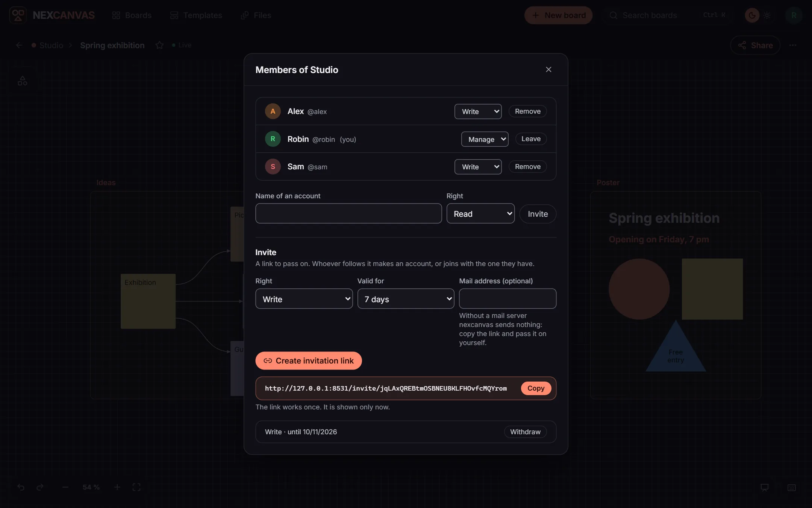
Task: Open Robin's Manage permission dropdown
Action: [x=485, y=139]
